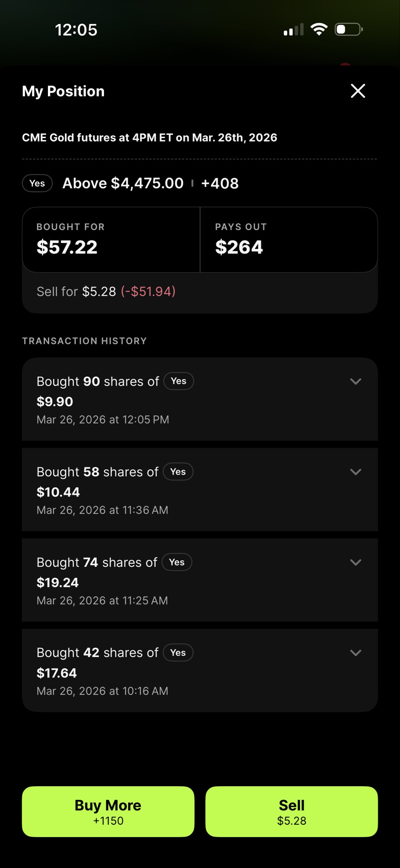Close the My Position sheet
This screenshot has width=400, height=868.
click(x=358, y=91)
